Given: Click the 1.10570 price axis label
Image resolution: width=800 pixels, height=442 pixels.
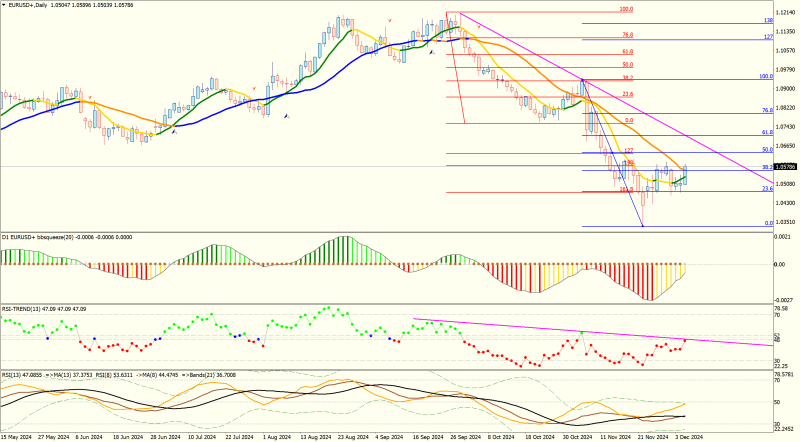Looking at the screenshot, I should coord(785,51).
